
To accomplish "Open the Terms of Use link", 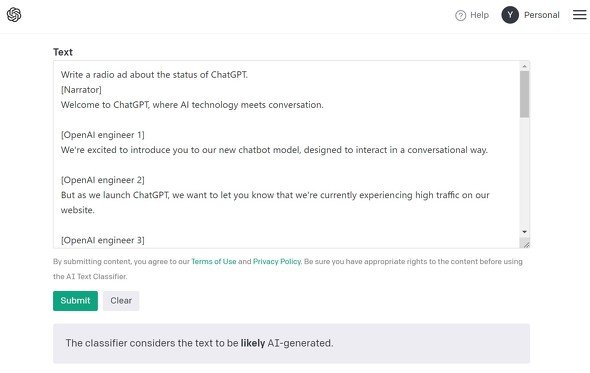I will click(x=214, y=261).
